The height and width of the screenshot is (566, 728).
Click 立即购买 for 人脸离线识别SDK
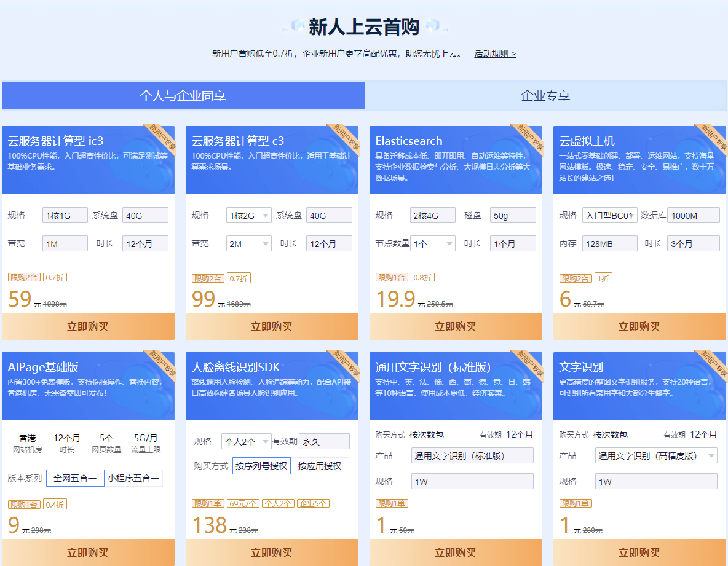click(x=272, y=552)
